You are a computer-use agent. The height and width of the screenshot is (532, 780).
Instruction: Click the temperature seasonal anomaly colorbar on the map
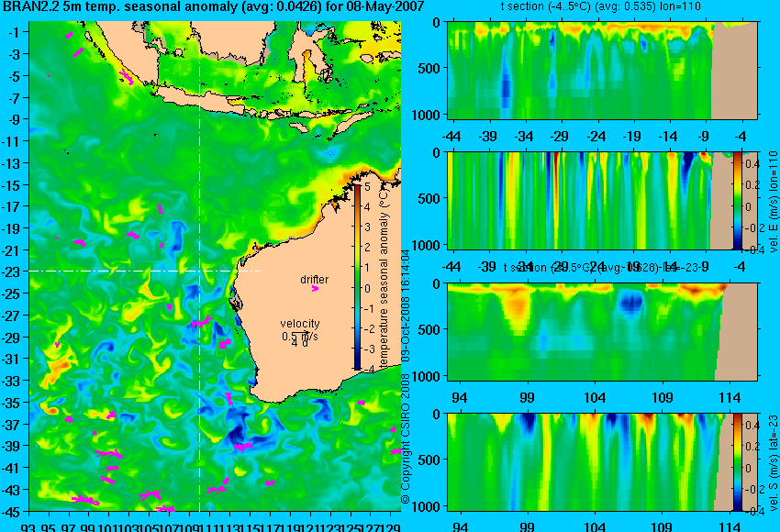point(358,277)
